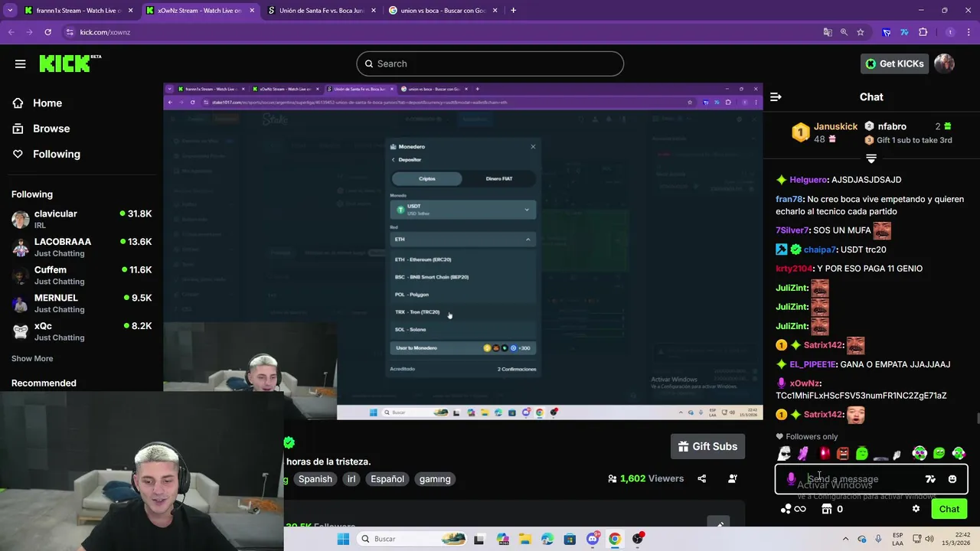Image resolution: width=980 pixels, height=551 pixels.
Task: Click chat username Helguero
Action: (808, 180)
